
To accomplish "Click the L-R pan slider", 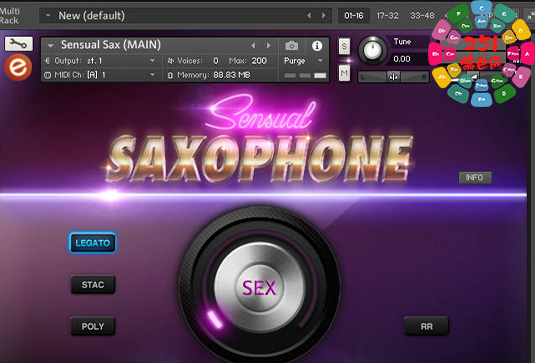I will click(x=393, y=77).
